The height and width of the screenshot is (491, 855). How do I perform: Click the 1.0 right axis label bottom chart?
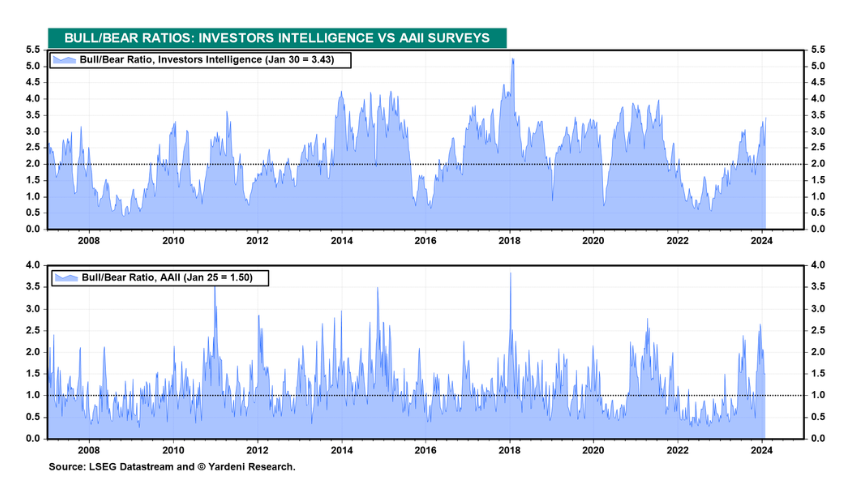[818, 395]
